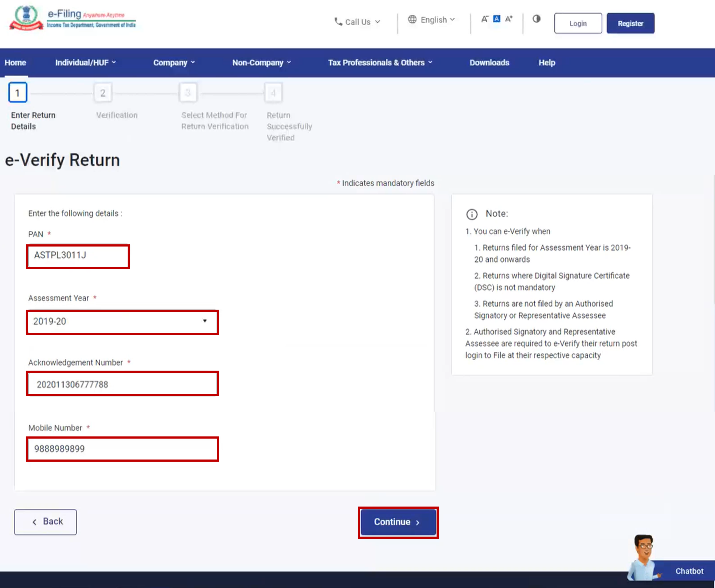Viewport: 715px width, 588px height.
Task: Select step 1 Enter Return Details
Action: click(x=17, y=92)
